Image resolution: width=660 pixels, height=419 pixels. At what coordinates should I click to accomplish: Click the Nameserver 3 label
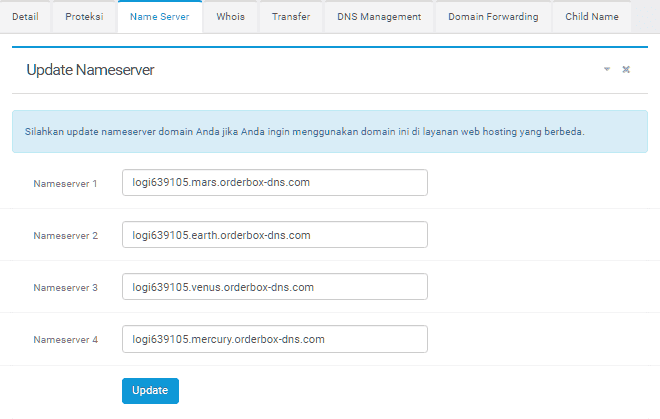(x=65, y=288)
